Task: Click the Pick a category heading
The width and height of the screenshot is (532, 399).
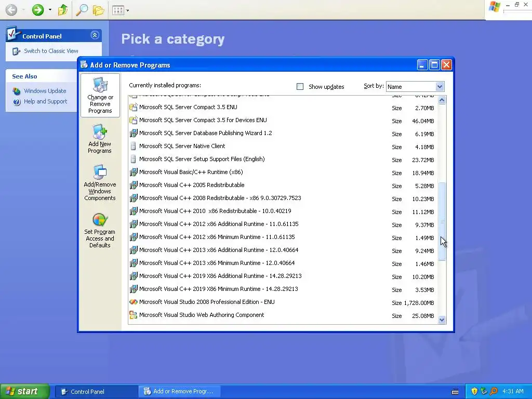Action: coord(173,39)
